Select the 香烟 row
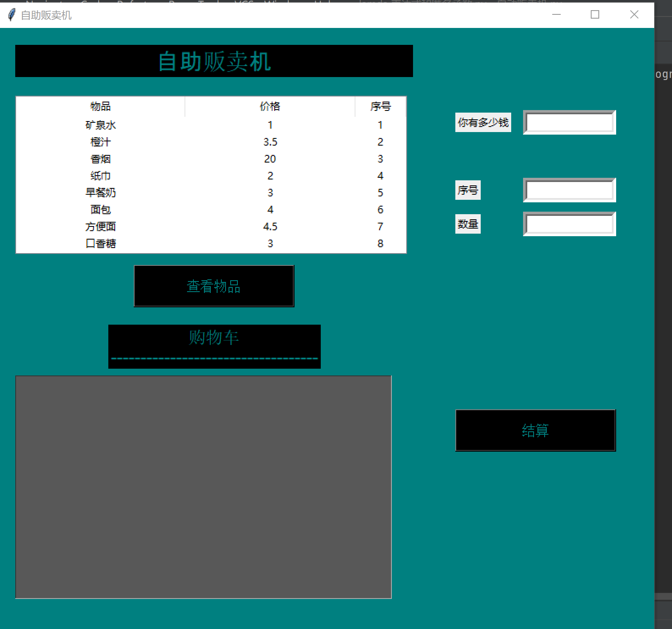 [211, 159]
